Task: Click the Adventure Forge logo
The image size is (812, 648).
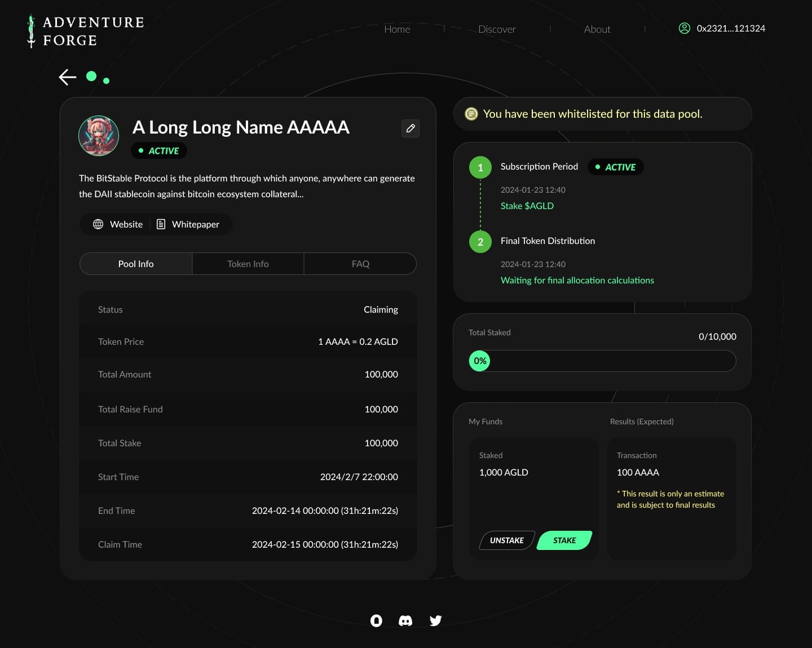Action: tap(86, 31)
